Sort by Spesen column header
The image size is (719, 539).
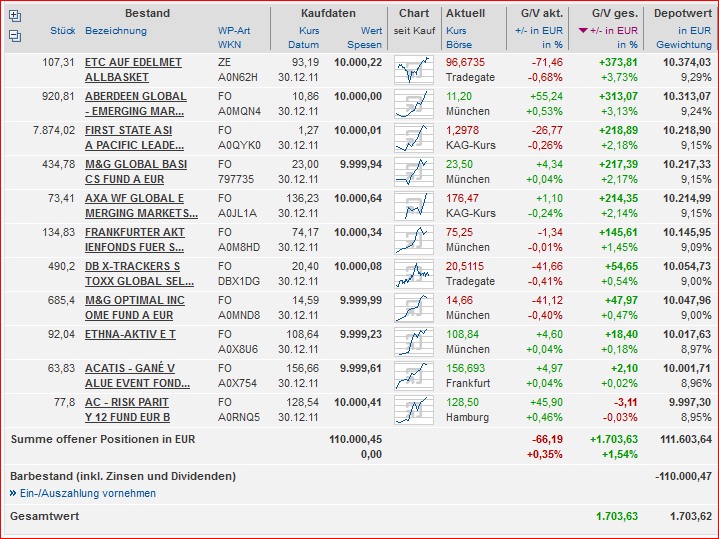[x=365, y=45]
